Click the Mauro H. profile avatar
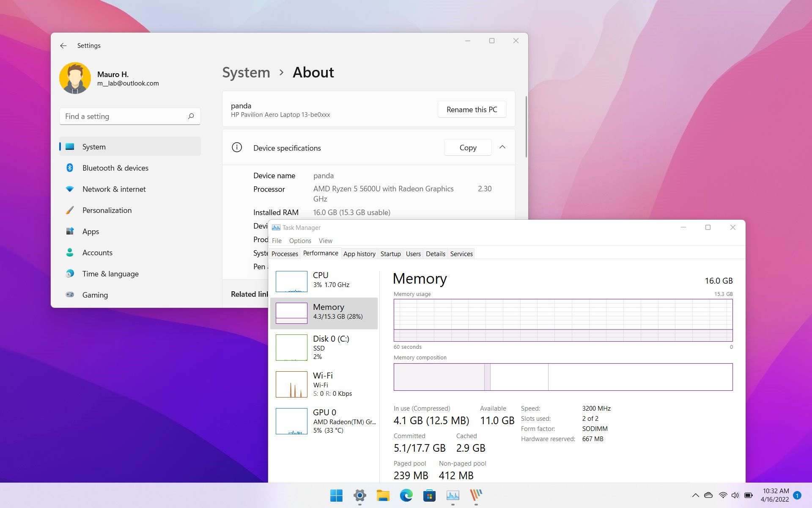This screenshot has width=812, height=508. 75,78
